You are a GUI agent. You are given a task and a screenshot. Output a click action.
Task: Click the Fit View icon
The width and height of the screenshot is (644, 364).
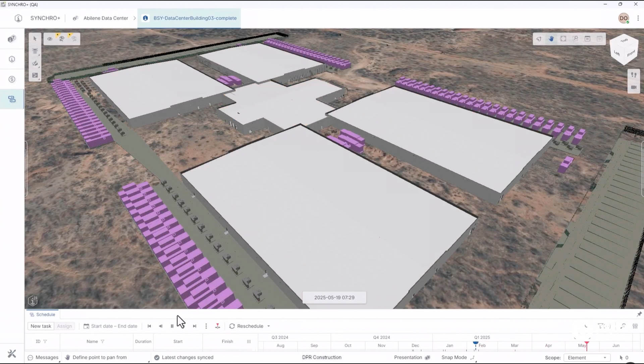(x=563, y=39)
